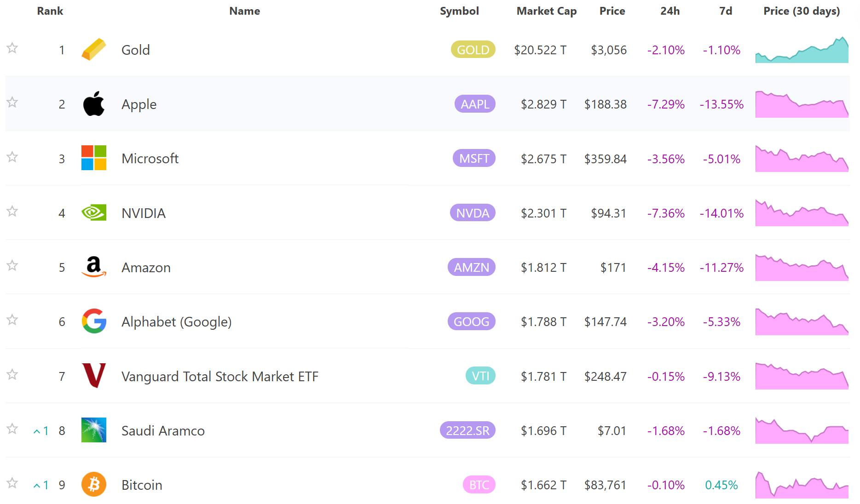
Task: Click the BTC symbol badge
Action: click(479, 485)
